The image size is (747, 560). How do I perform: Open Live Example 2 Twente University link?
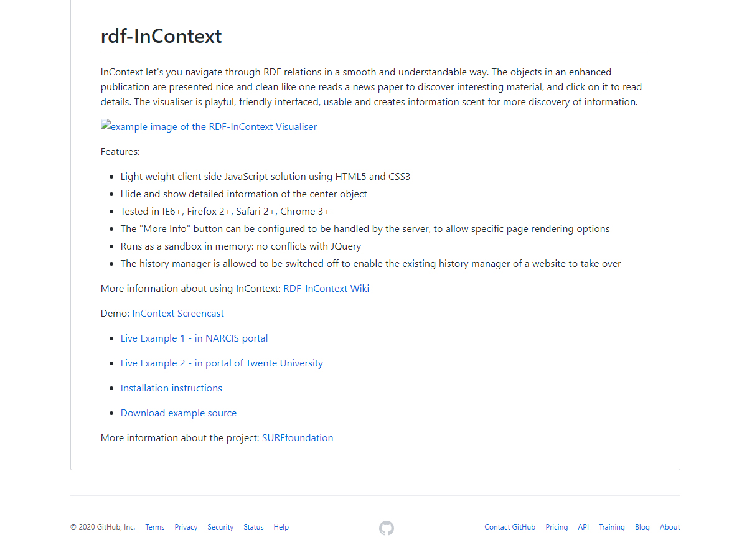click(x=222, y=363)
